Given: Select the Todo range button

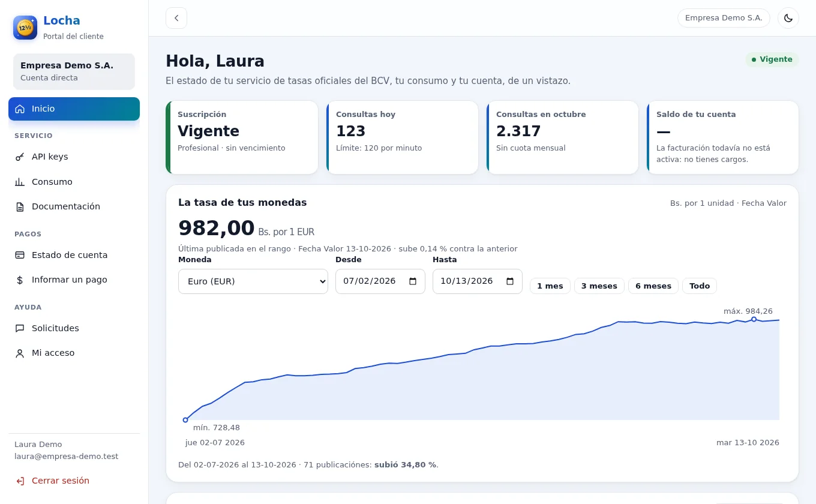Looking at the screenshot, I should tap(700, 286).
